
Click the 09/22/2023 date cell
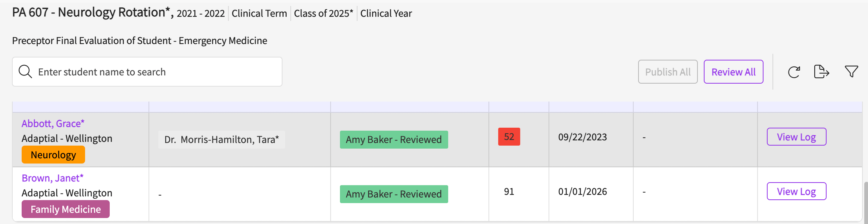(x=583, y=137)
